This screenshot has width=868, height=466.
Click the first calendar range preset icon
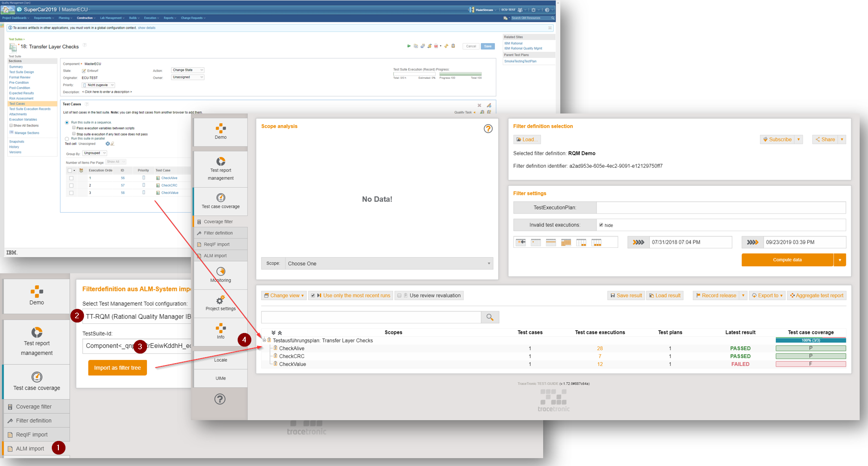pos(521,242)
